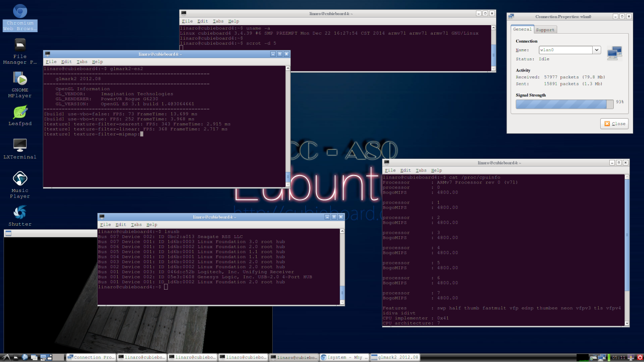Click the scrollbar of the glmark2-es2 terminal
Image resolution: width=644 pixels, height=362 pixels.
(x=288, y=126)
